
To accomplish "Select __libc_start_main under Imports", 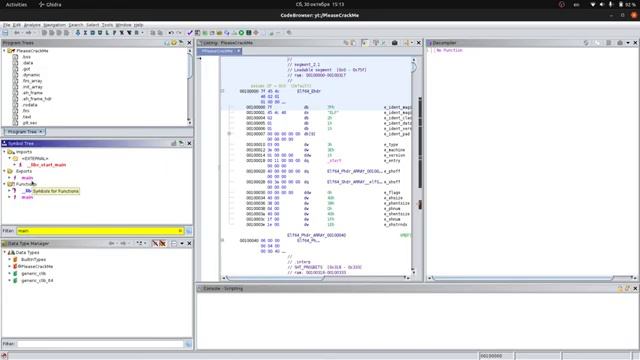I will click(47, 165).
